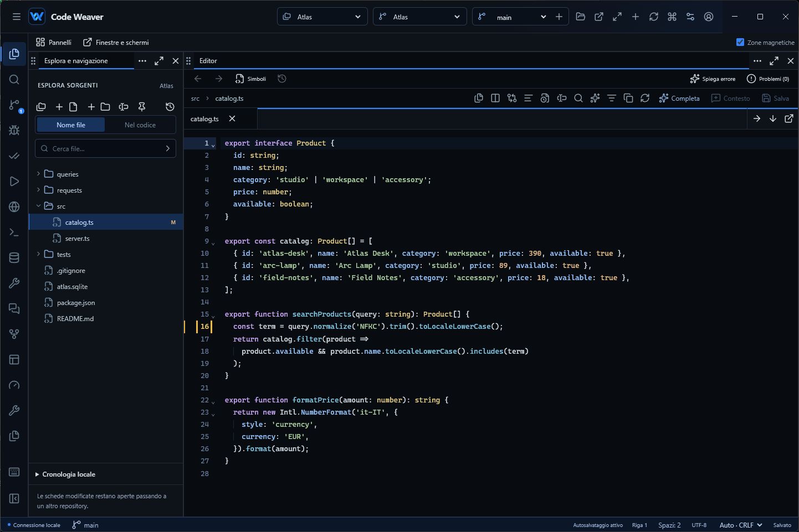Open the editor history clock icon
This screenshot has width=799, height=532.
282,79
